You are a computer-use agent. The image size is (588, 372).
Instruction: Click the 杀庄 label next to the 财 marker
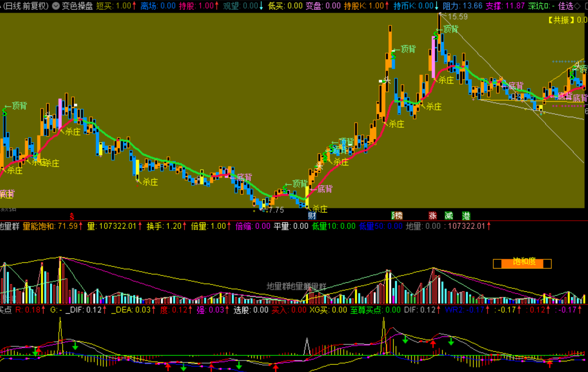pos(320,209)
